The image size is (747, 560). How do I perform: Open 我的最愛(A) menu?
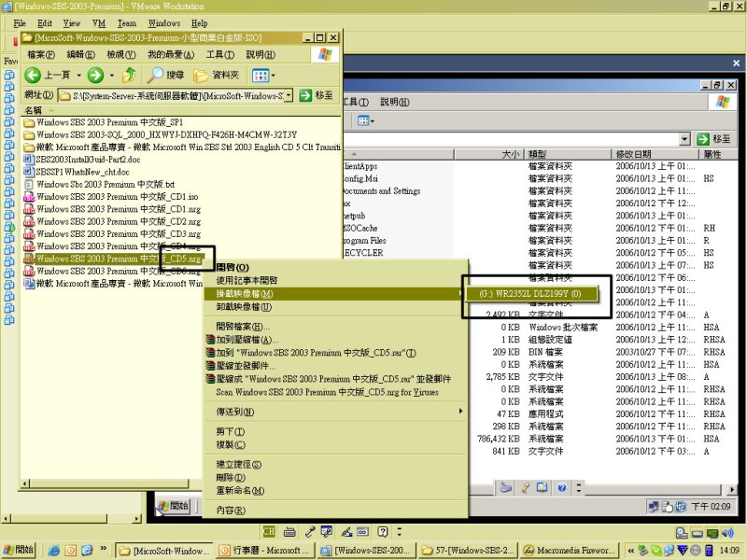point(171,55)
